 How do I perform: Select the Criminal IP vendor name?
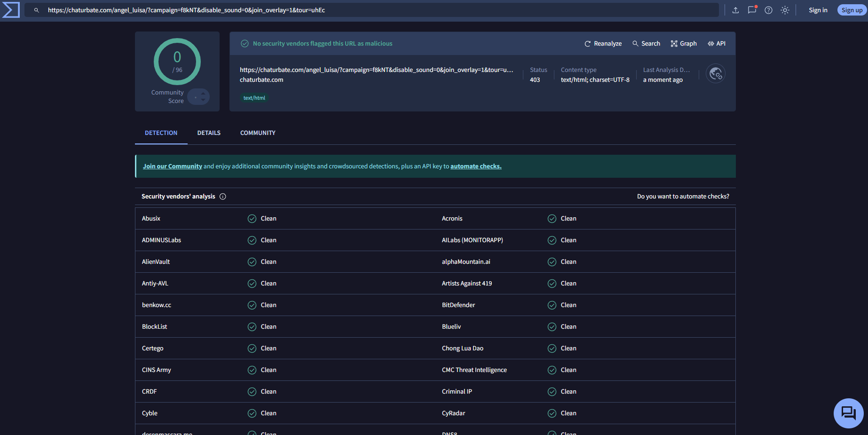[x=457, y=392]
